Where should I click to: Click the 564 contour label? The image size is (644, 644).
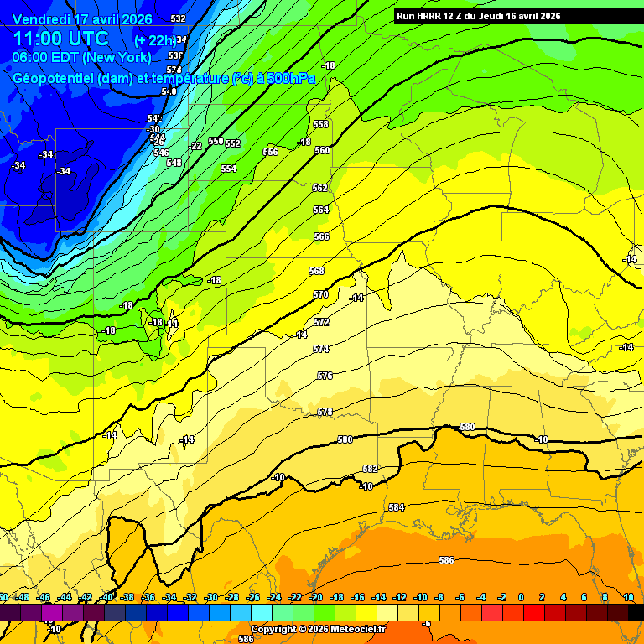321,210
